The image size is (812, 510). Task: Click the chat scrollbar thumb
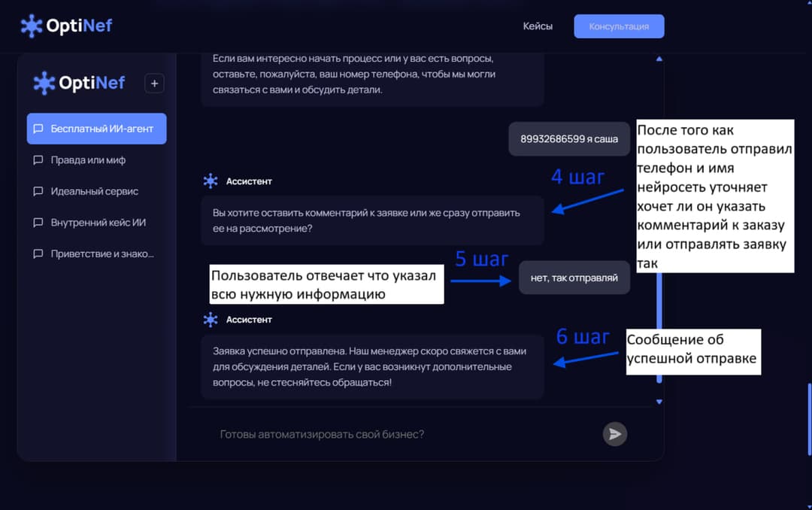coord(659,331)
